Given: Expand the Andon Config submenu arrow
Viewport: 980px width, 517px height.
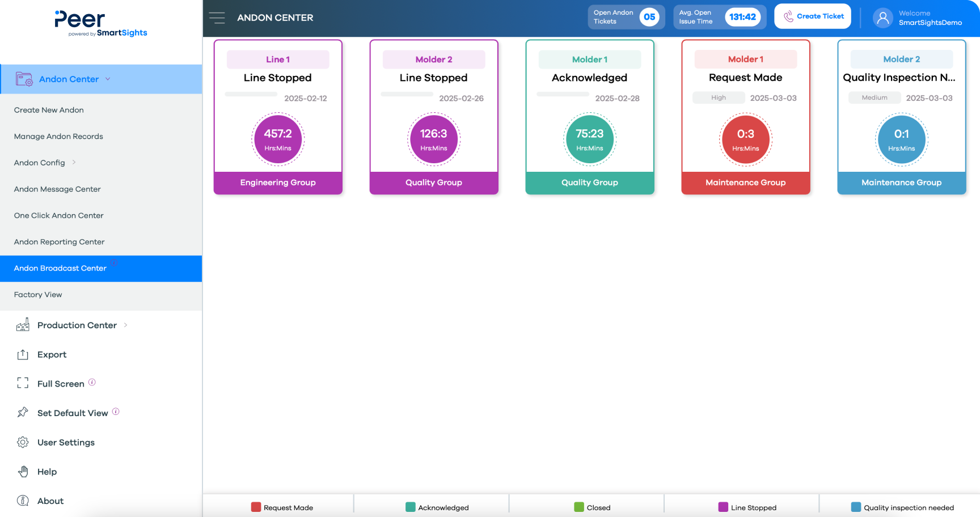Looking at the screenshot, I should (x=74, y=163).
